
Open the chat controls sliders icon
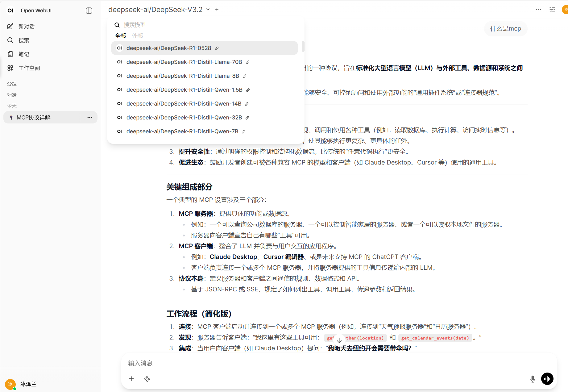click(x=552, y=10)
